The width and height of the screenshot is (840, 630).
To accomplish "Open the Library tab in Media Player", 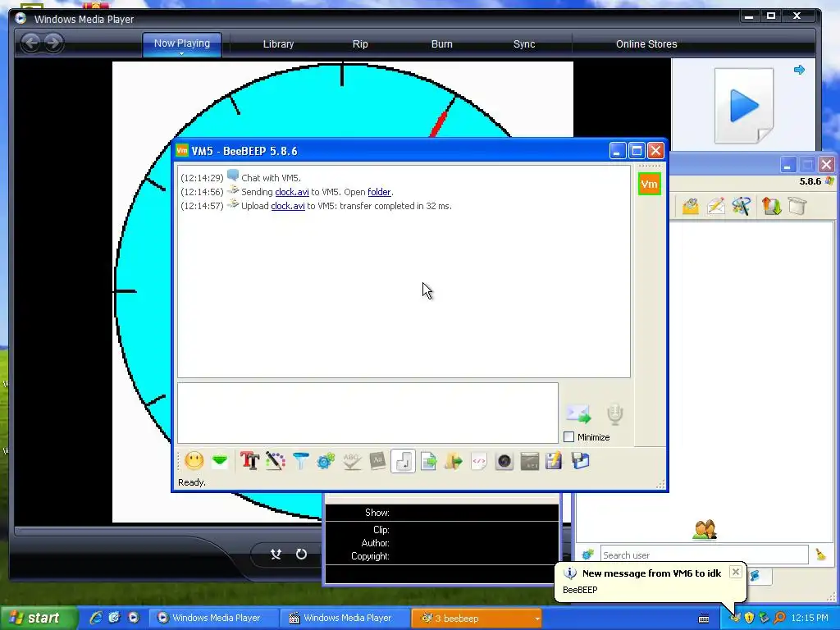I will click(279, 44).
